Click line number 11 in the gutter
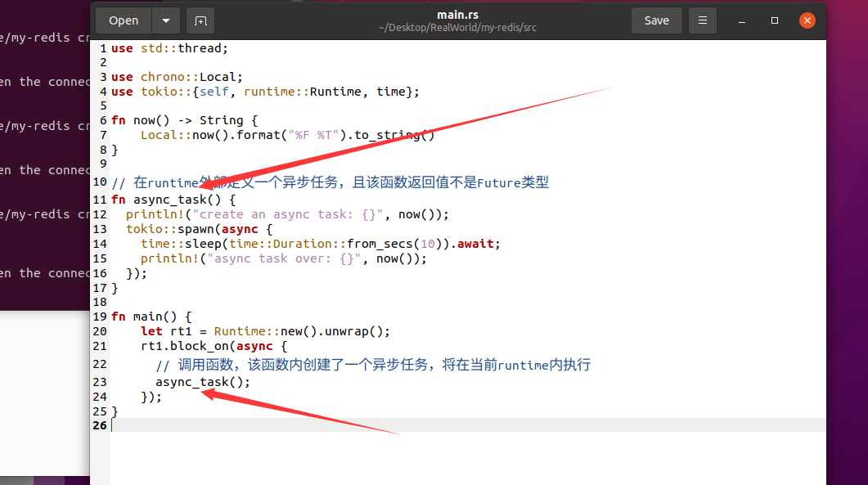 [100, 200]
